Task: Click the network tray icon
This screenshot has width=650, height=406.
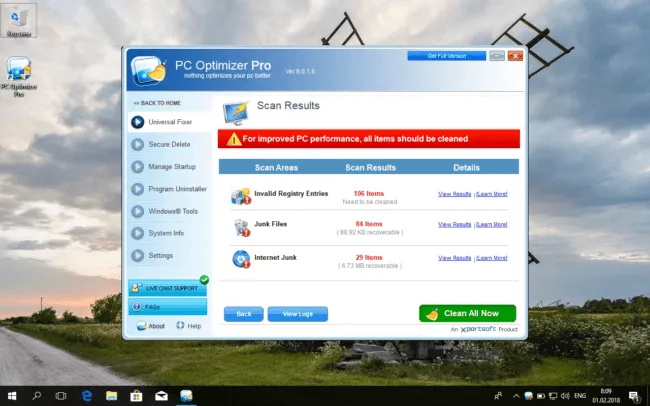Action: coord(553,396)
